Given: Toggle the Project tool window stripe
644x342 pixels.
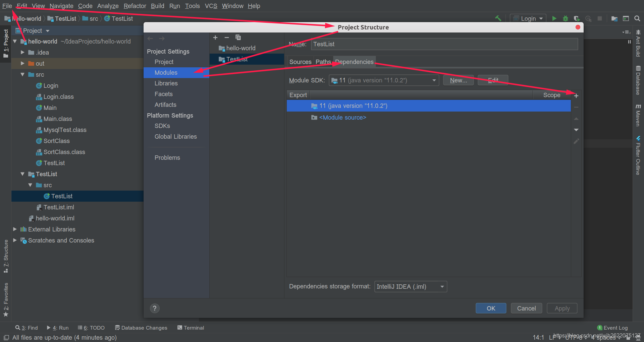Looking at the screenshot, I should 6,43.
